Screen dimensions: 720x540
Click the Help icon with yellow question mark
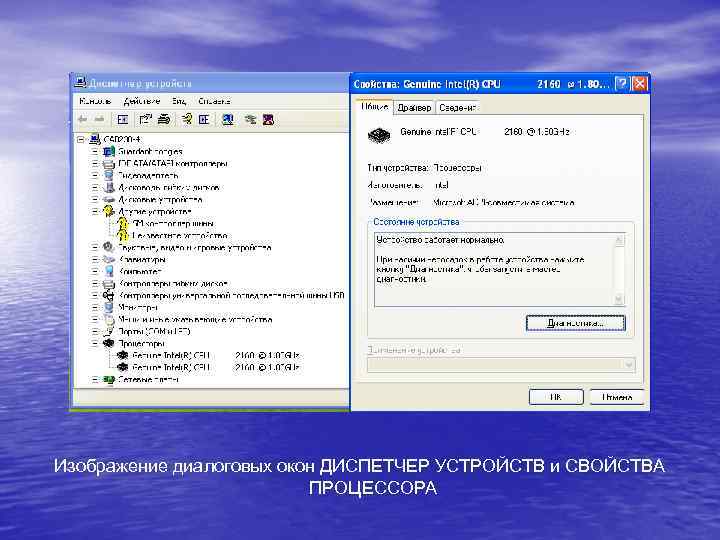187,120
